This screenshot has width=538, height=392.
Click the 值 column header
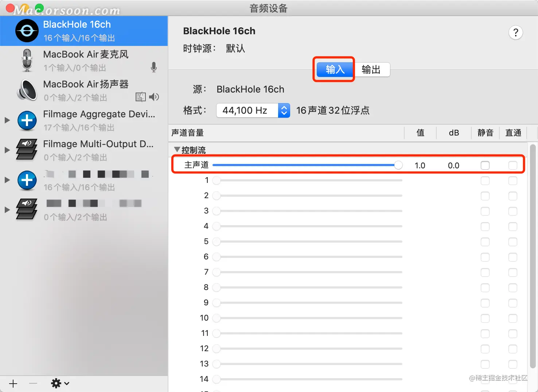pos(420,133)
